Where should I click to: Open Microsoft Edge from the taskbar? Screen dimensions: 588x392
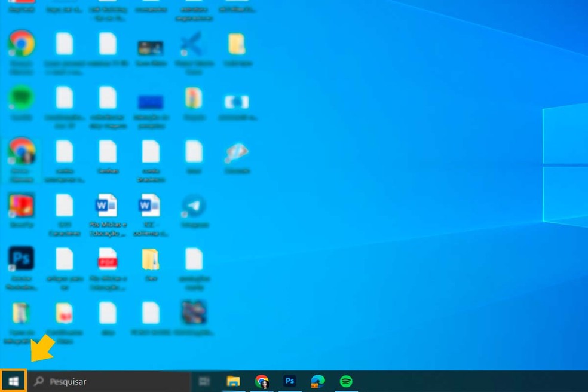[x=317, y=381]
